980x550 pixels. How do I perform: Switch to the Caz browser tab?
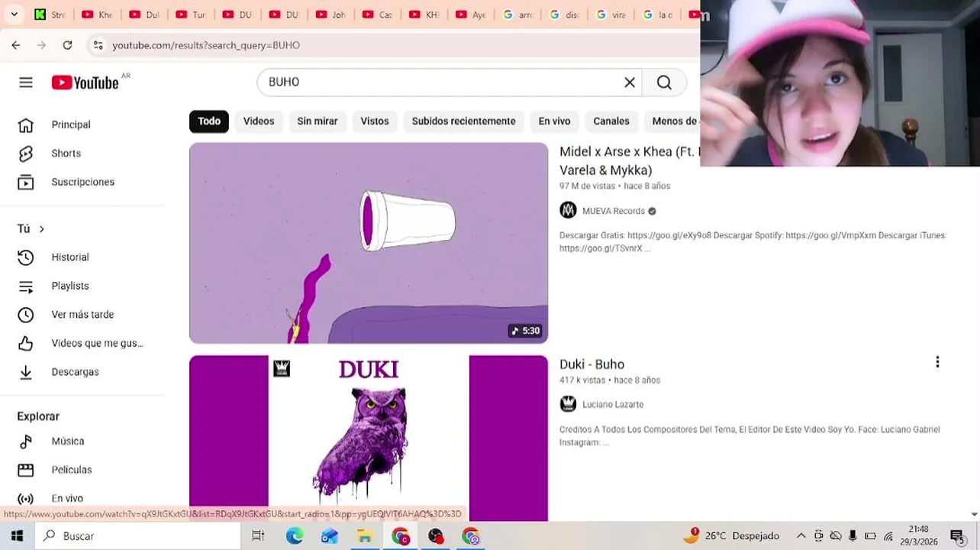[377, 15]
